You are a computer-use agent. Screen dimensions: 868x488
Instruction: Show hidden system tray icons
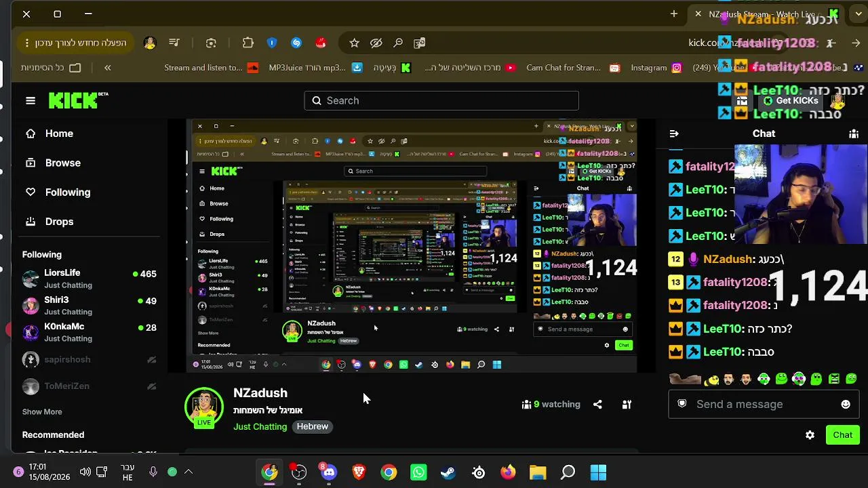pos(189,472)
